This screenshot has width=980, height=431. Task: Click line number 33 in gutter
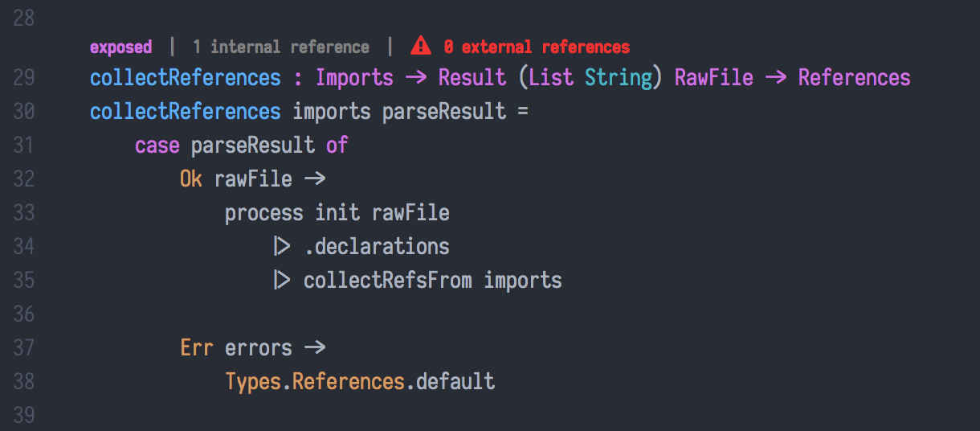(x=24, y=213)
